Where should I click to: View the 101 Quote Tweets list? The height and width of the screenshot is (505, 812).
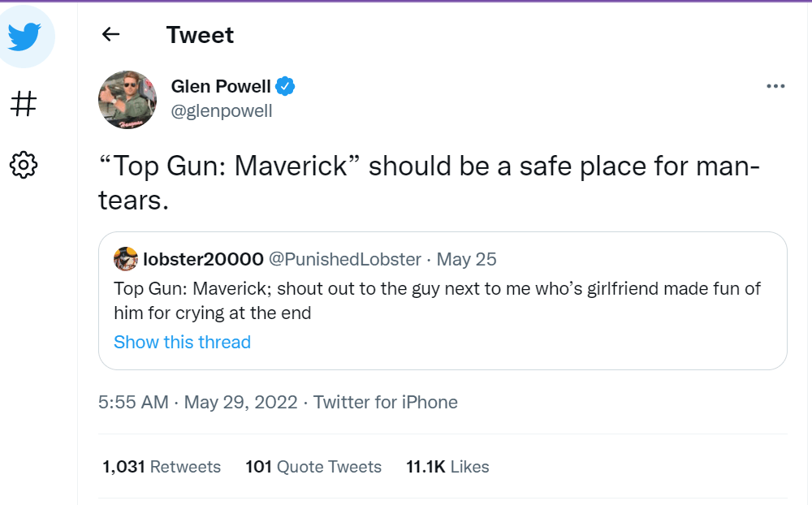pyautogui.click(x=313, y=467)
